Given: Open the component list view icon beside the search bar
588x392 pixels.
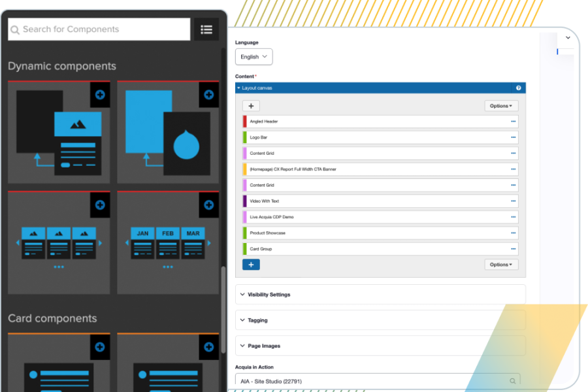Looking at the screenshot, I should click(x=206, y=29).
